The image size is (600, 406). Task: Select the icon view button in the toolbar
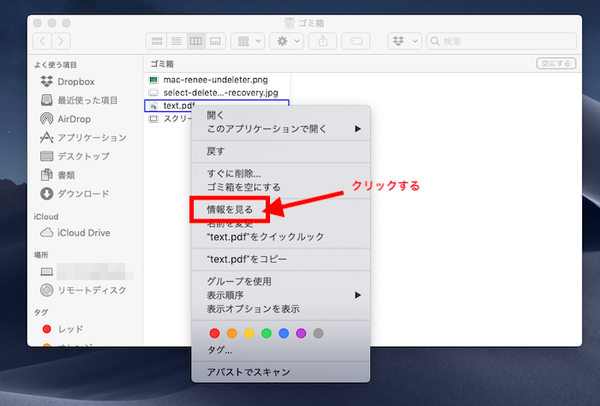157,41
